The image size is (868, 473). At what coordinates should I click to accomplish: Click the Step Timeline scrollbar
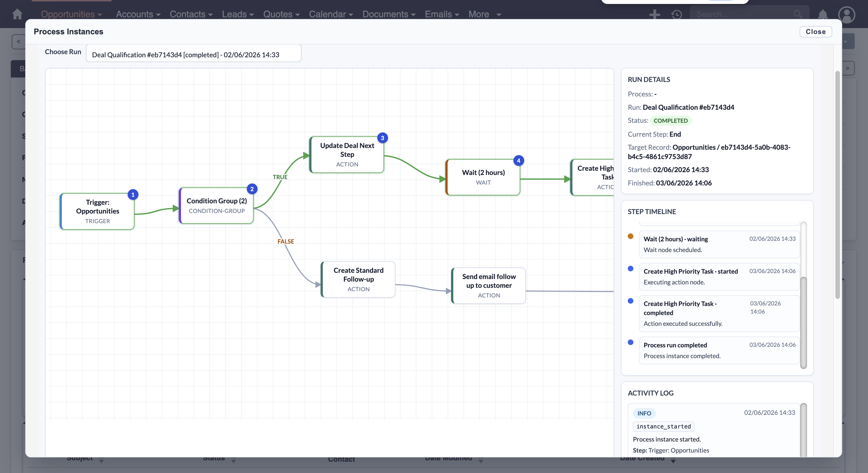pyautogui.click(x=803, y=322)
